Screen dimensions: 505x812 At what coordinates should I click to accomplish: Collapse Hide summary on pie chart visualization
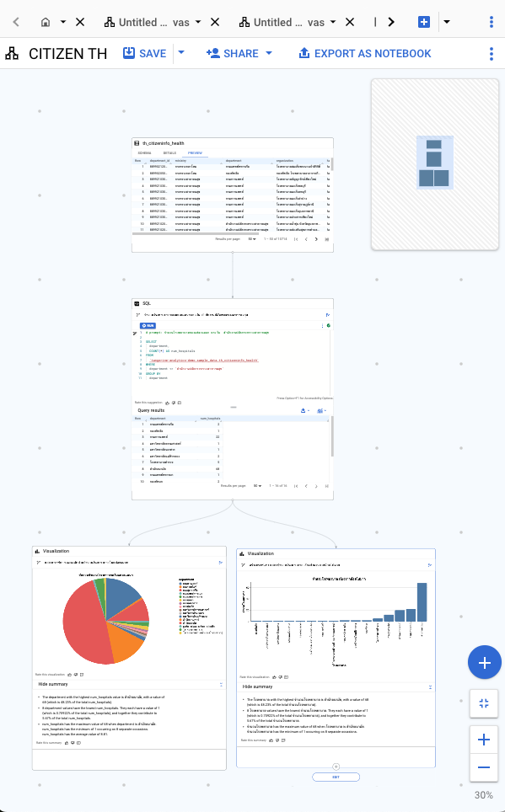coord(53,684)
